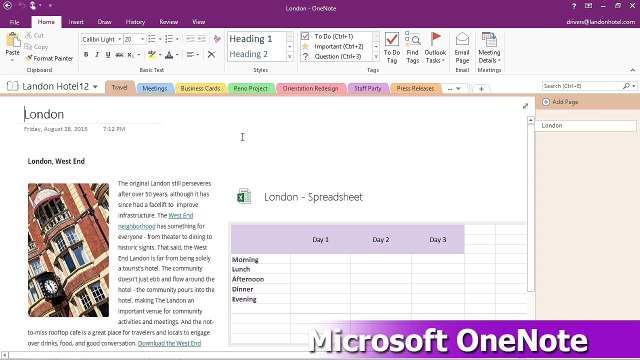The height and width of the screenshot is (360, 640).
Task: Click the Clear Formatting eraser icon
Action: point(217,39)
